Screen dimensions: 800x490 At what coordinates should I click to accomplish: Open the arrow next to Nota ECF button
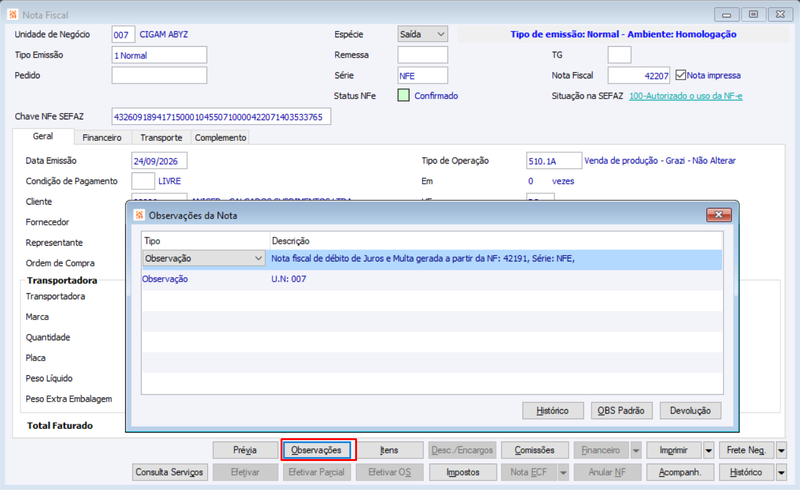[563, 472]
